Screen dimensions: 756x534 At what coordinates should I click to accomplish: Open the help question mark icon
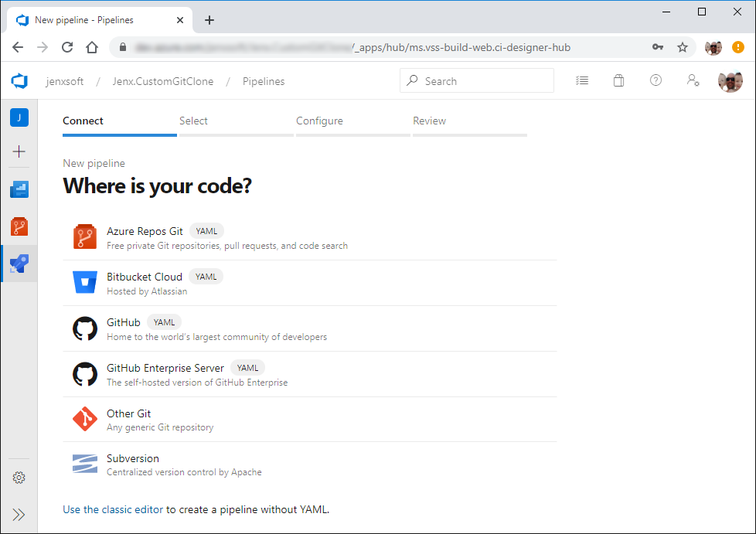coord(656,80)
